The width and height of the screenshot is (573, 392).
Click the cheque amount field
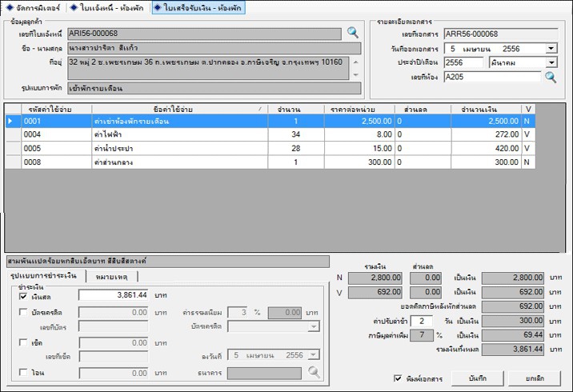coord(114,342)
